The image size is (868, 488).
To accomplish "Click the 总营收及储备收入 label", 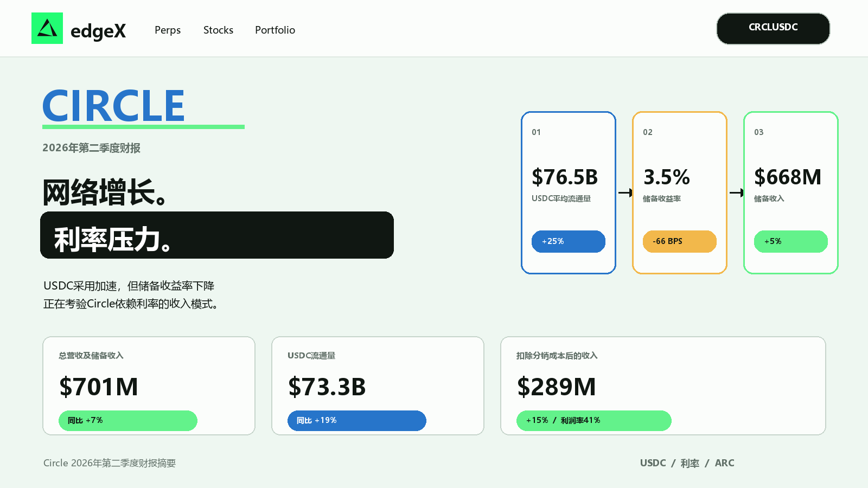I will pyautogui.click(x=91, y=356).
